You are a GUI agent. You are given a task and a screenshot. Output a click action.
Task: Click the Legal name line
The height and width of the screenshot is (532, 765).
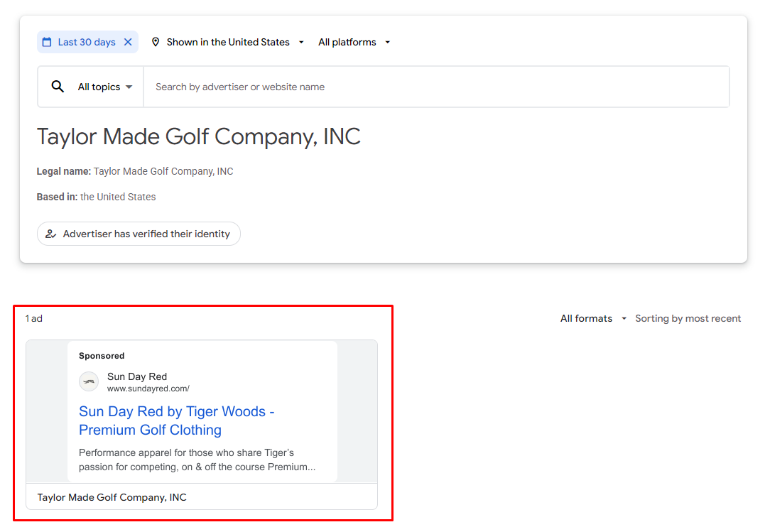135,171
